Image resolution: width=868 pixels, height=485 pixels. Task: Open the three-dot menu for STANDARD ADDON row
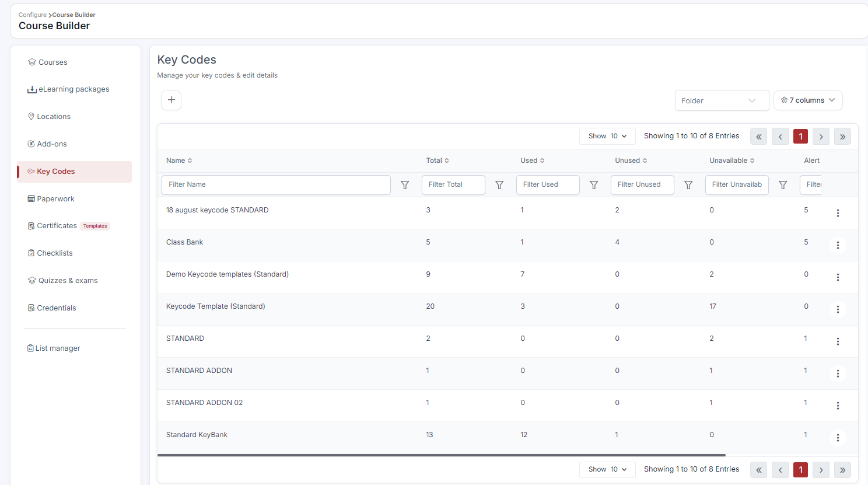(x=838, y=374)
